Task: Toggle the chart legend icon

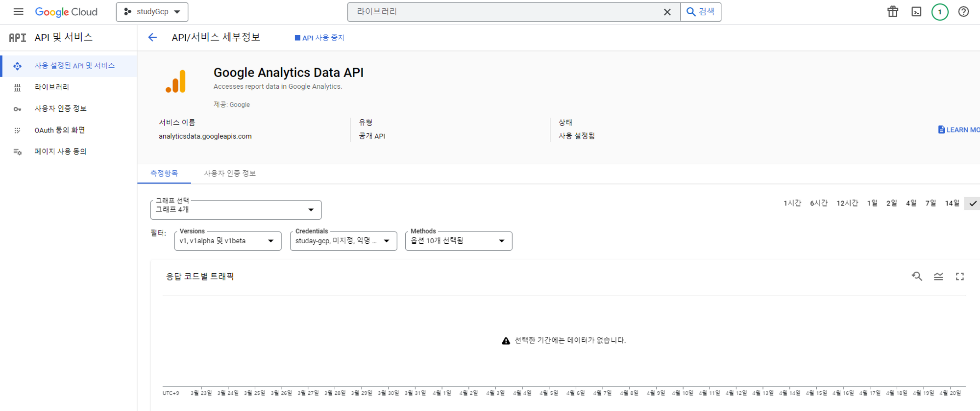Action: point(938,277)
